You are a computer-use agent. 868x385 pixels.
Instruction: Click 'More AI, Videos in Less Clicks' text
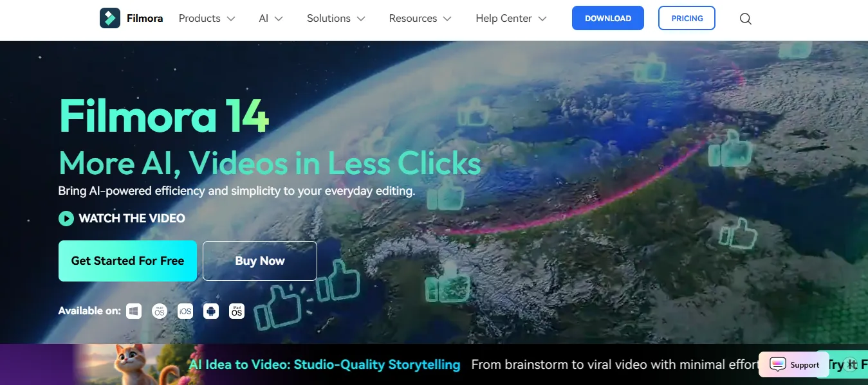pyautogui.click(x=270, y=163)
